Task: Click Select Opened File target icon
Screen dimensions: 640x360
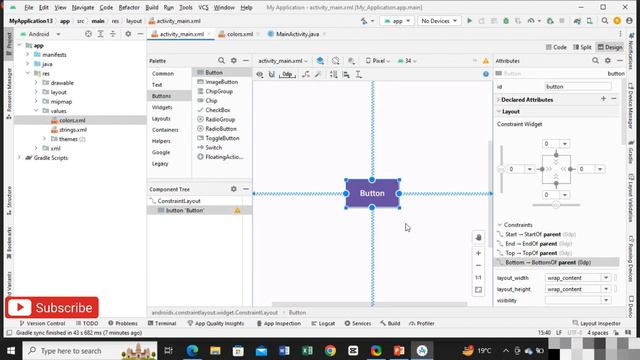Action: pyautogui.click(x=88, y=34)
